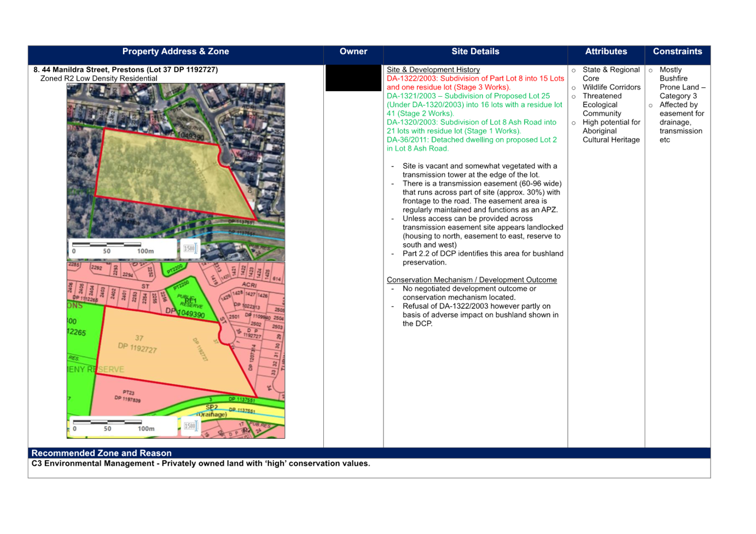
Task: Click the 'ACRI' street label on the zoning map
Action: [249, 285]
